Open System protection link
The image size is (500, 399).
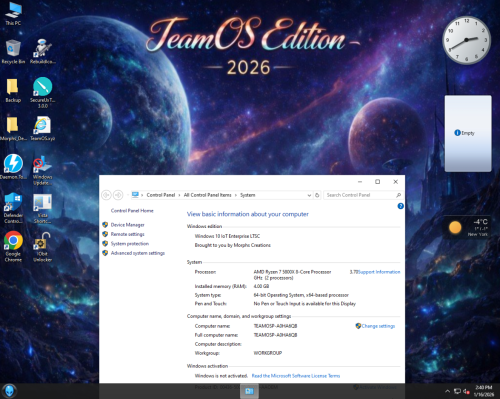130,244
